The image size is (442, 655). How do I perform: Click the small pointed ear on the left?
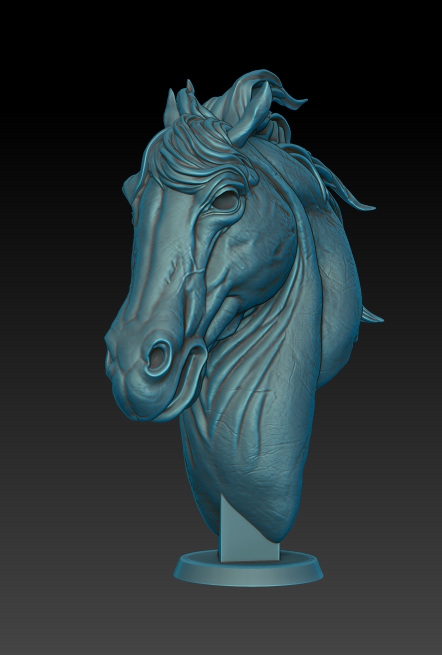(170, 108)
